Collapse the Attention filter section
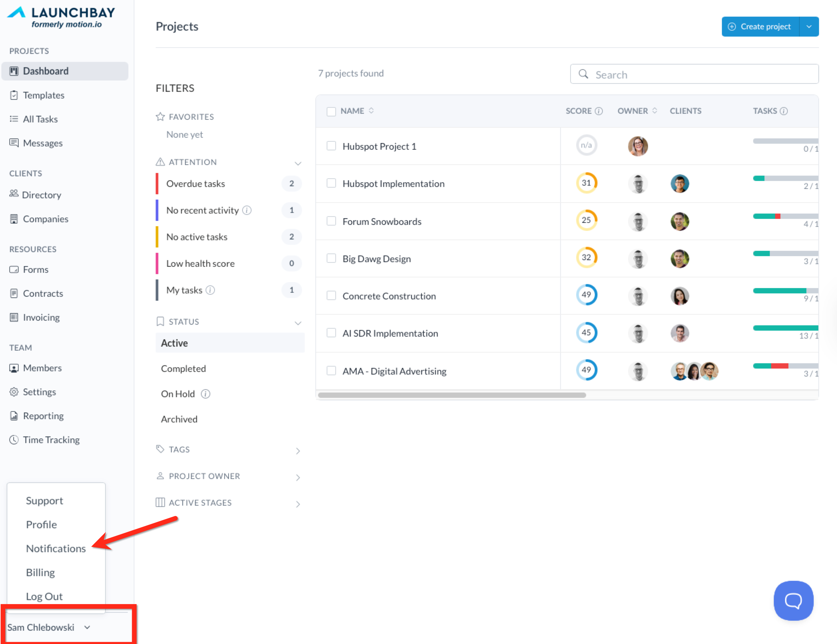 pyautogui.click(x=297, y=163)
